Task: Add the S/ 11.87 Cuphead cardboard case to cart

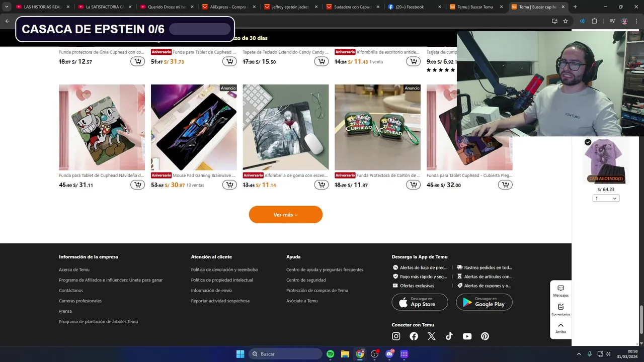Action: [x=413, y=185]
